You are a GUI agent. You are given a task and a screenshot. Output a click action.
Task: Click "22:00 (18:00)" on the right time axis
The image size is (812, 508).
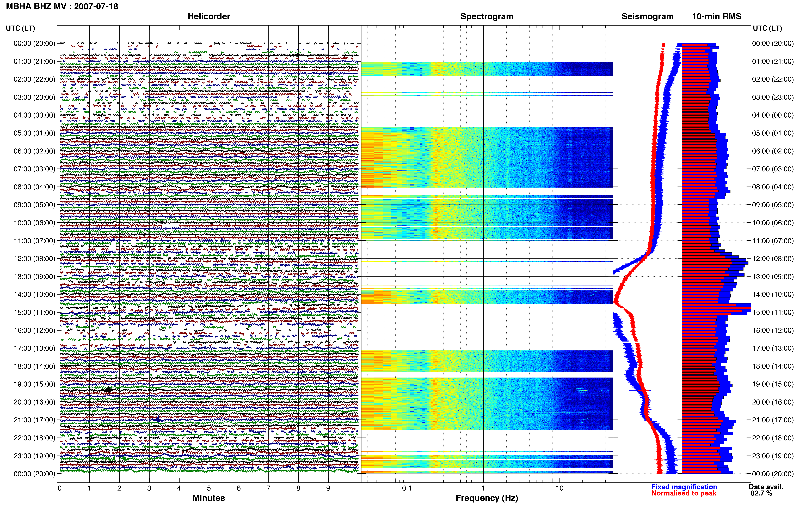click(773, 438)
